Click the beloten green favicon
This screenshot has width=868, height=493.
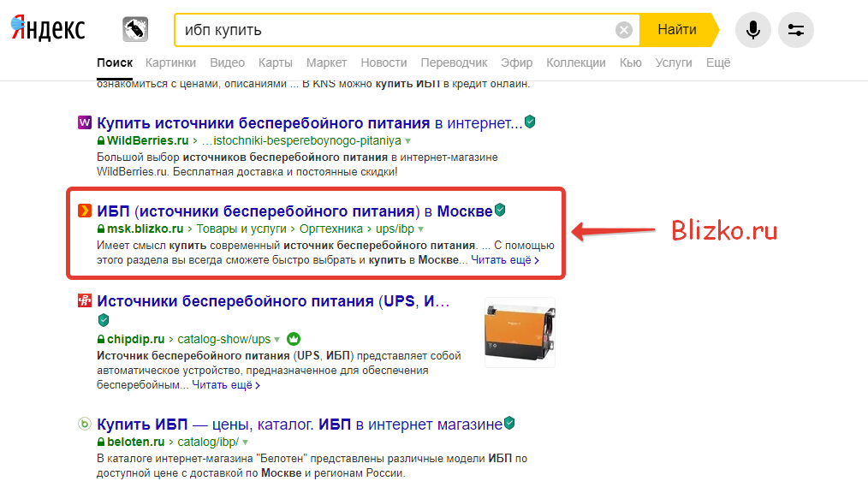[84, 424]
